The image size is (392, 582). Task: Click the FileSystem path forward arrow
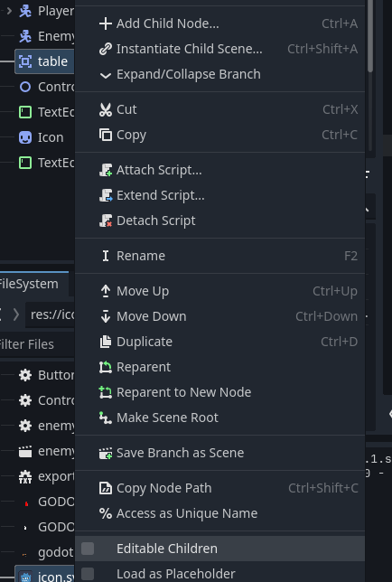[x=16, y=314]
